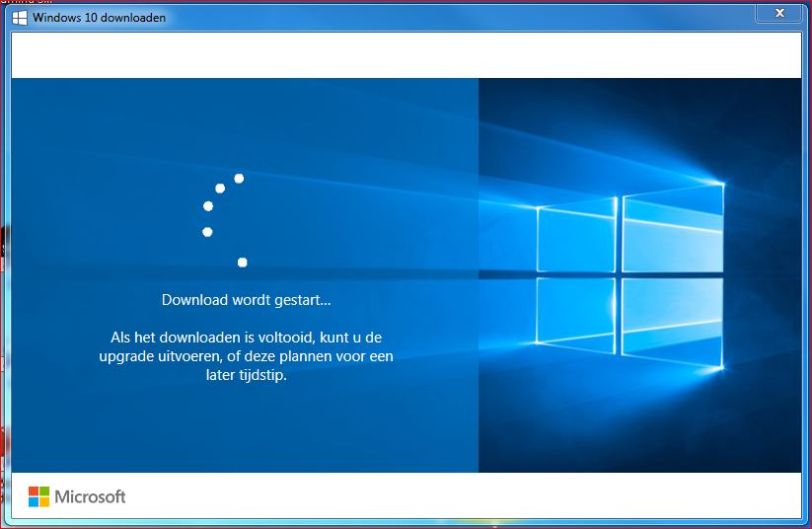Click the 'Windows 10 downloaden' title text

pyautogui.click(x=99, y=18)
